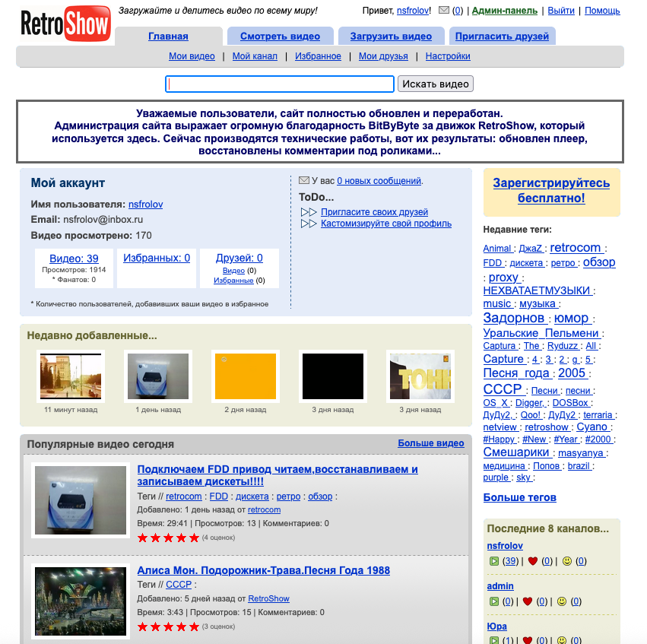This screenshot has width=647, height=644.
Task: Click the smiley icon under admin channel
Action: pos(562,601)
